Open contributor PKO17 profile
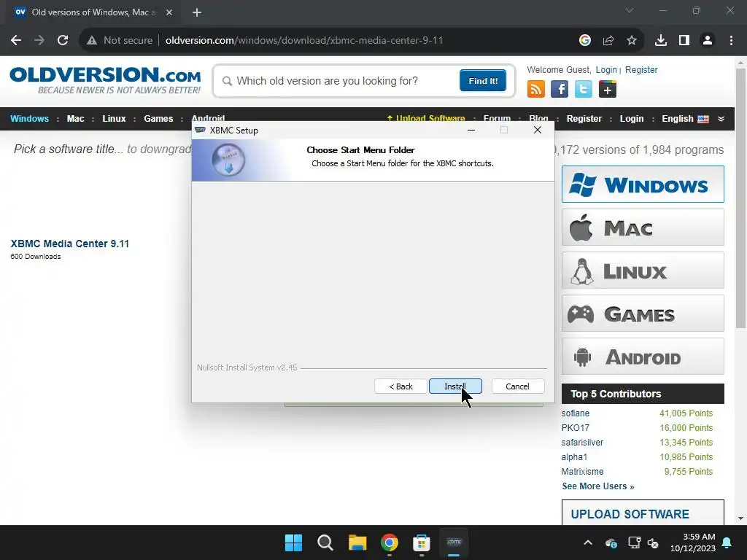 [575, 427]
